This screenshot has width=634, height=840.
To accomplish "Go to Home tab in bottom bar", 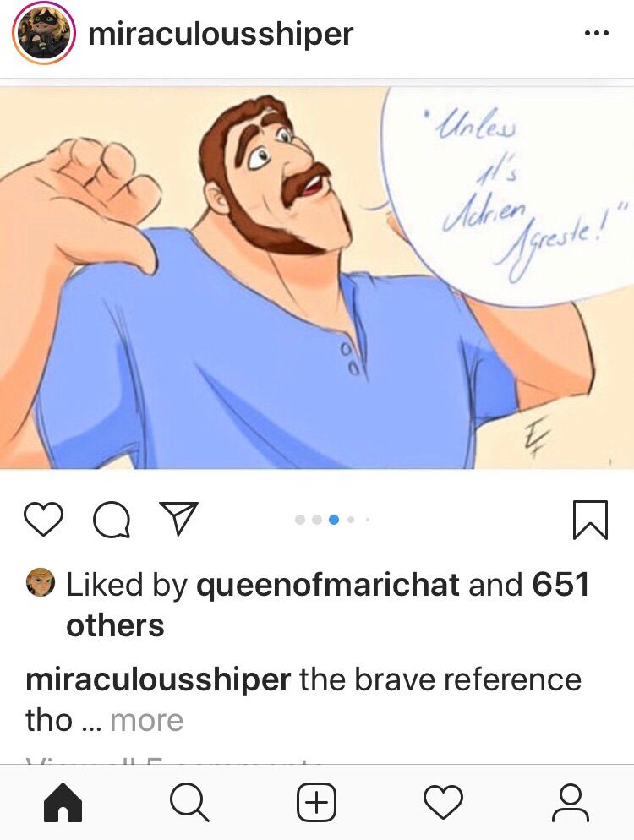I will tap(63, 802).
